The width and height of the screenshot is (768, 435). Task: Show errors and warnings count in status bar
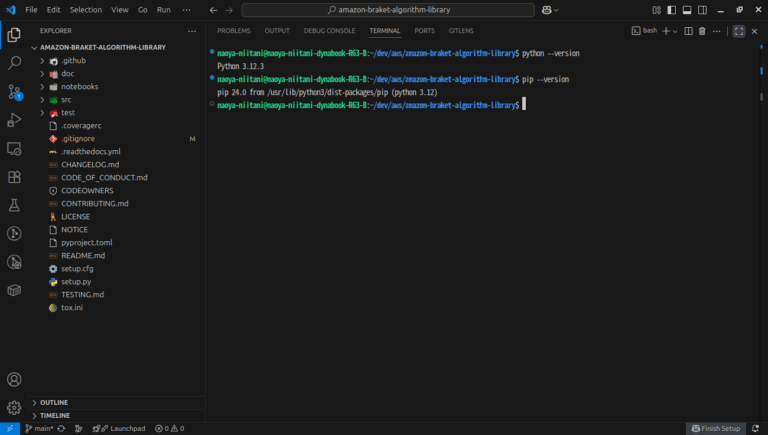169,429
